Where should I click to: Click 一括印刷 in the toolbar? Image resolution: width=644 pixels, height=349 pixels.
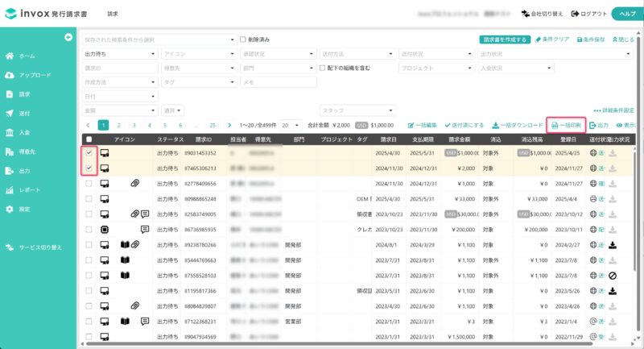coord(566,126)
